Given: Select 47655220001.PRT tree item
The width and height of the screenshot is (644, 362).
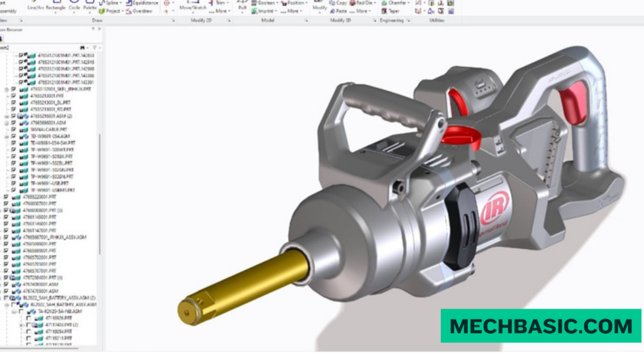Looking at the screenshot, I should (40, 197).
